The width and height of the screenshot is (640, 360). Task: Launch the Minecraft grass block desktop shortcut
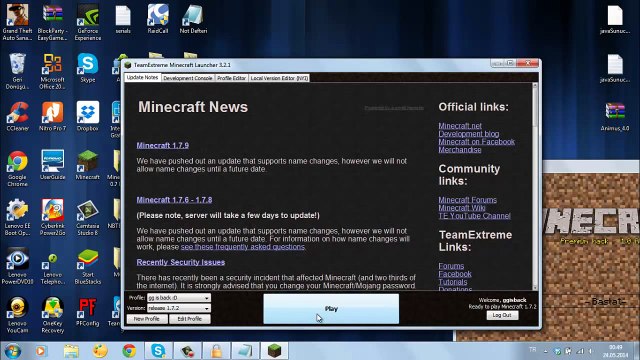[x=88, y=165]
